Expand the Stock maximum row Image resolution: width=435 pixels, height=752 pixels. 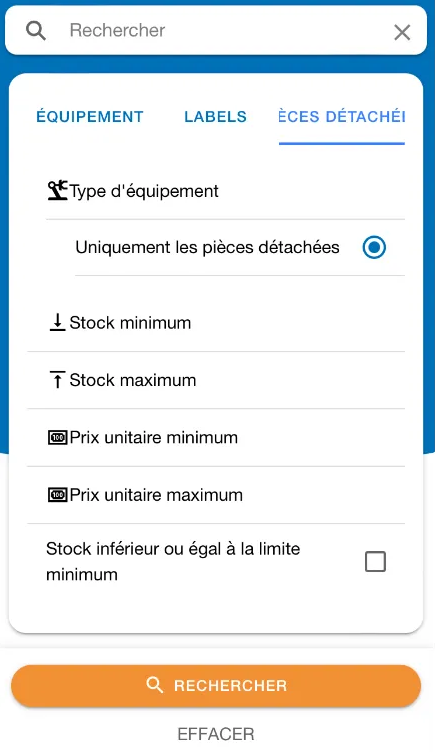pos(216,380)
